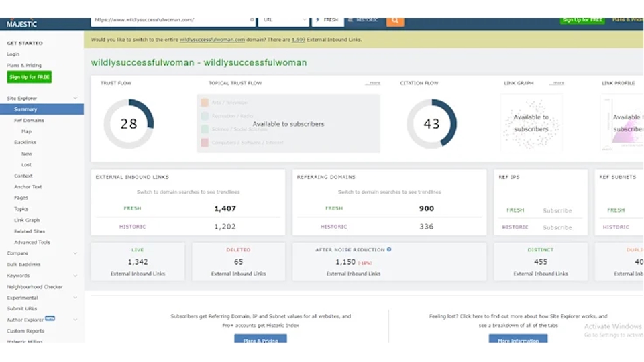Click the sidebar Sign Up for FREE button

[29, 77]
